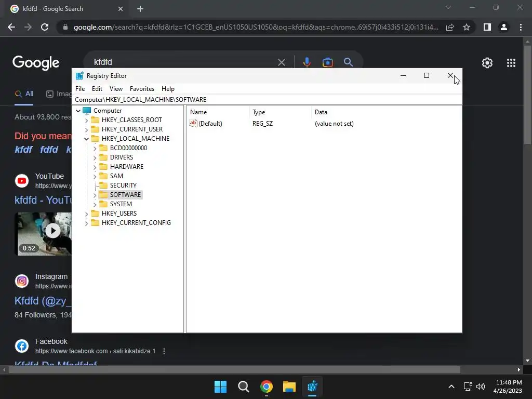The width and height of the screenshot is (532, 399).
Task: Open Google quick settings gear
Action: coord(487,63)
